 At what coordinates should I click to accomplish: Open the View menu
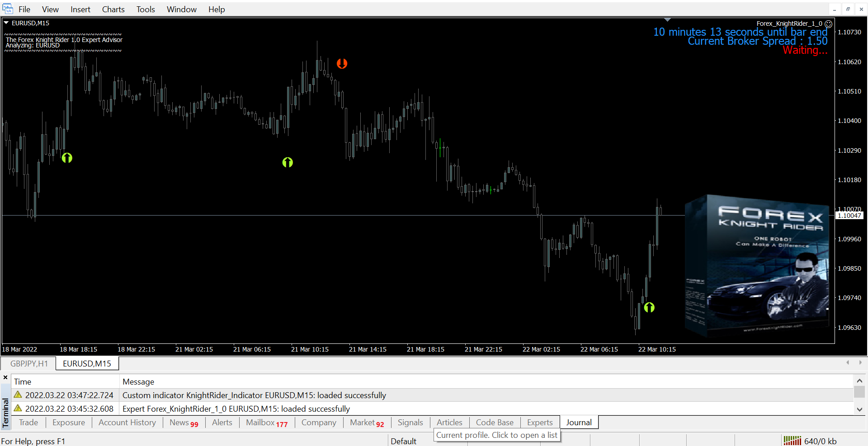click(x=50, y=9)
